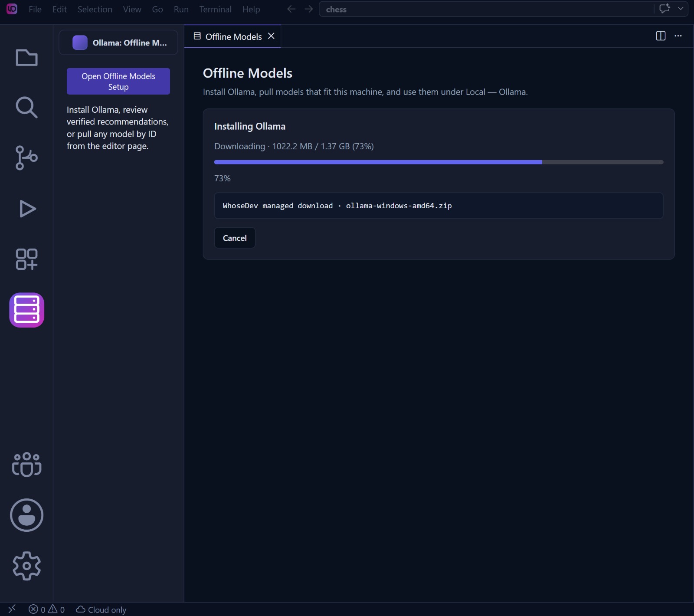The width and height of the screenshot is (694, 616).
Task: Expand the chat dropdown chevron in title bar
Action: (681, 9)
